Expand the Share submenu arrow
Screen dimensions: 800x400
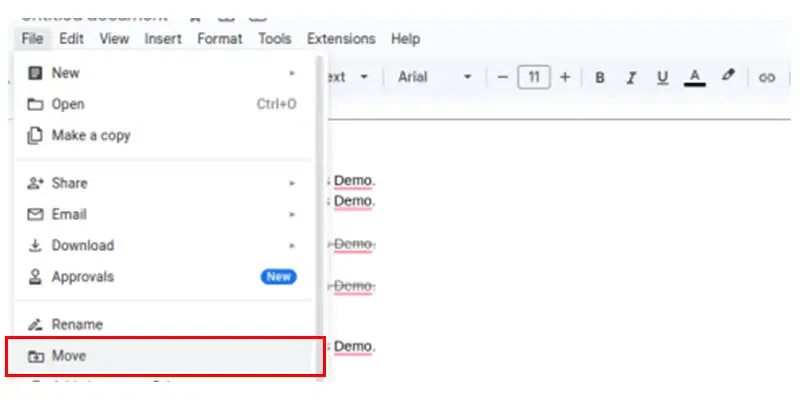(x=292, y=183)
